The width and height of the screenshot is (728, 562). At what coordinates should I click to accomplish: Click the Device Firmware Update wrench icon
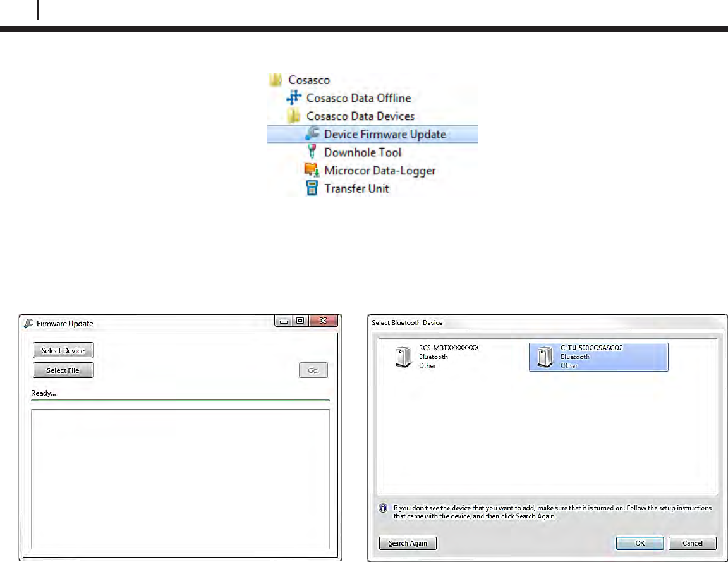pos(312,133)
